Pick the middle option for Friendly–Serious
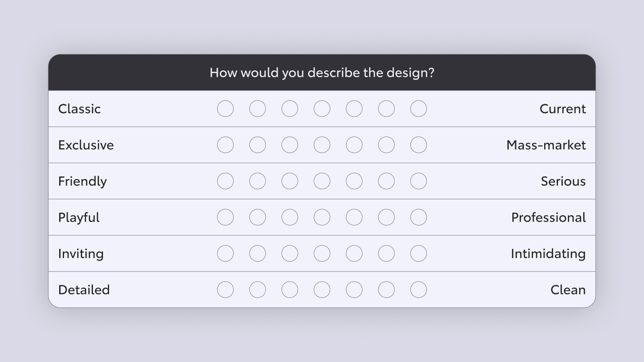Image resolution: width=644 pixels, height=362 pixels. 322,181
